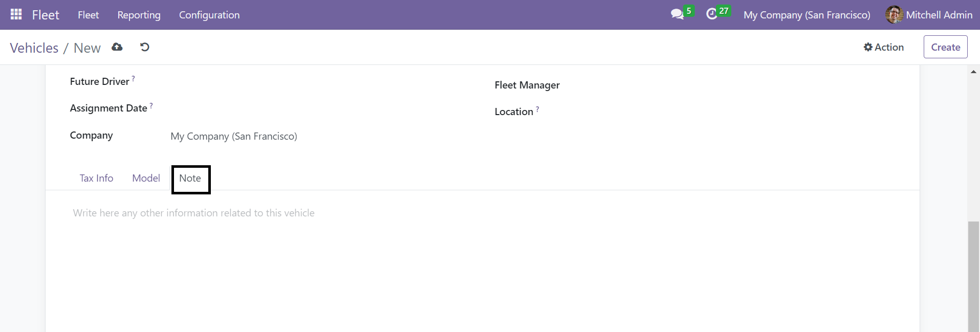Viewport: 980px width, 332px height.
Task: Click the discard changes undo icon
Action: point(145,47)
